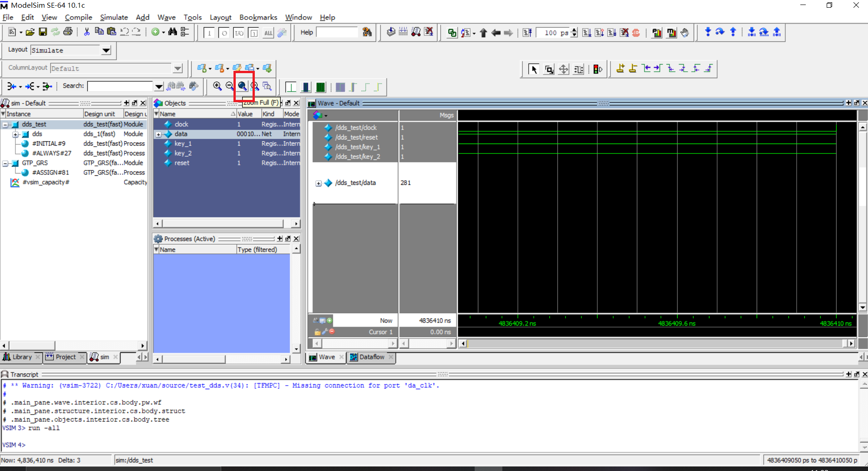Toggle the cursor lock icon near Cursor 1

(317, 332)
